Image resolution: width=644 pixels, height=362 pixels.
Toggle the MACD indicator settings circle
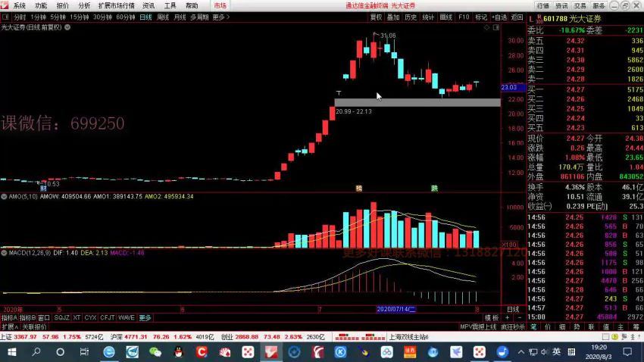point(4,253)
